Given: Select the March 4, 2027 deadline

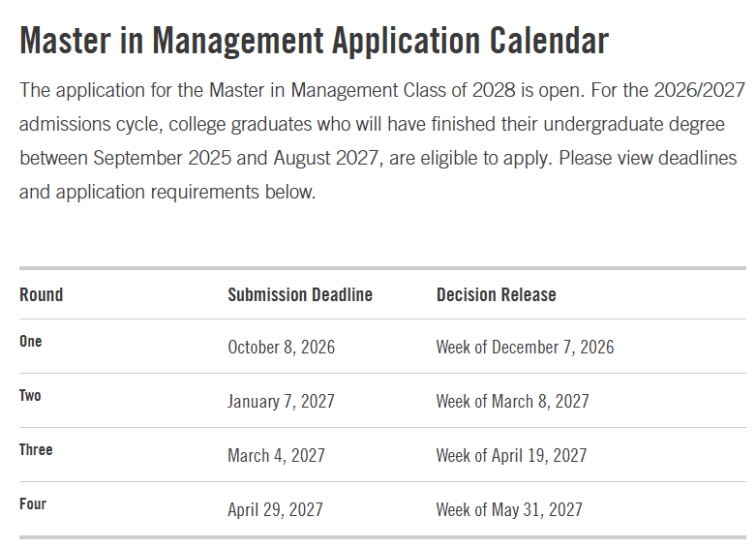Looking at the screenshot, I should [x=276, y=455].
